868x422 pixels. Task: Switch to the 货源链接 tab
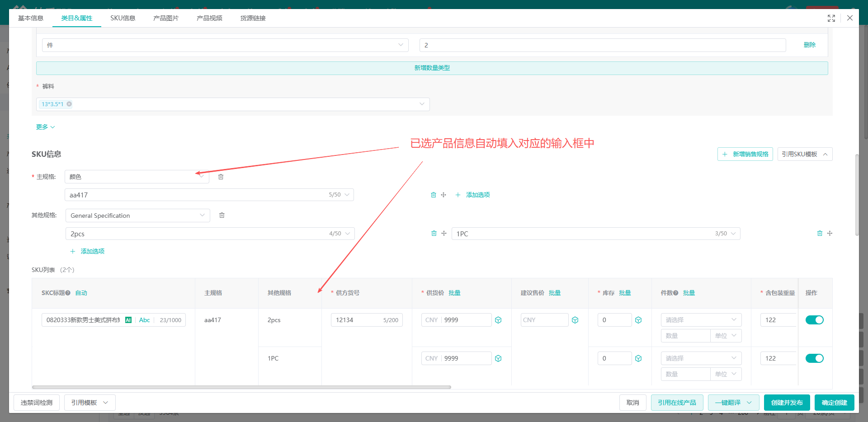(x=253, y=18)
